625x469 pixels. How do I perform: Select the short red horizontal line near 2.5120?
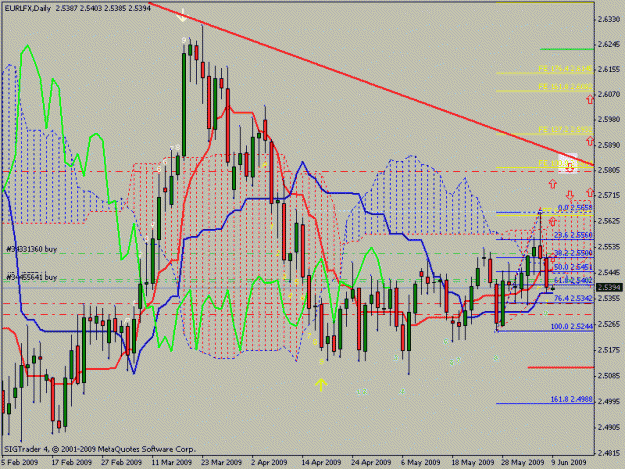(561, 367)
